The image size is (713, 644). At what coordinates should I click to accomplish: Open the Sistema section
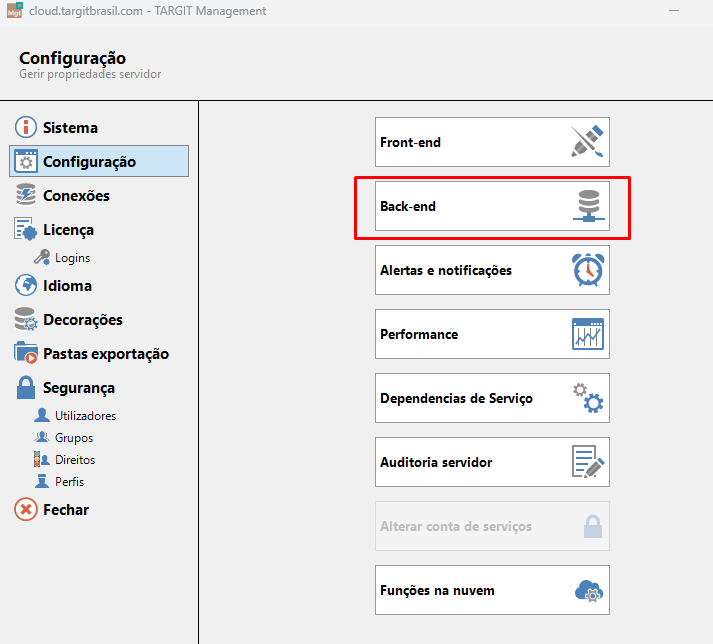click(99, 127)
